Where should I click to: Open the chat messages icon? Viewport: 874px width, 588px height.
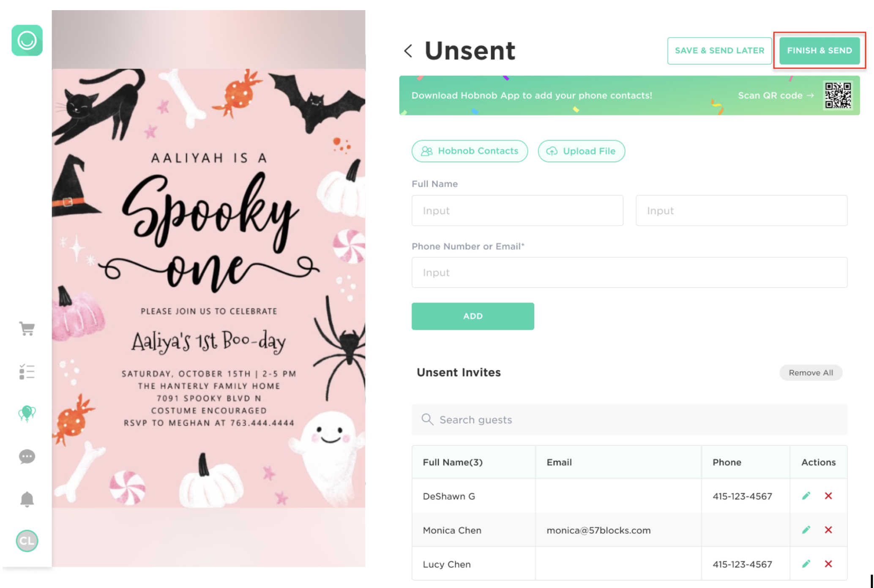[x=27, y=457]
